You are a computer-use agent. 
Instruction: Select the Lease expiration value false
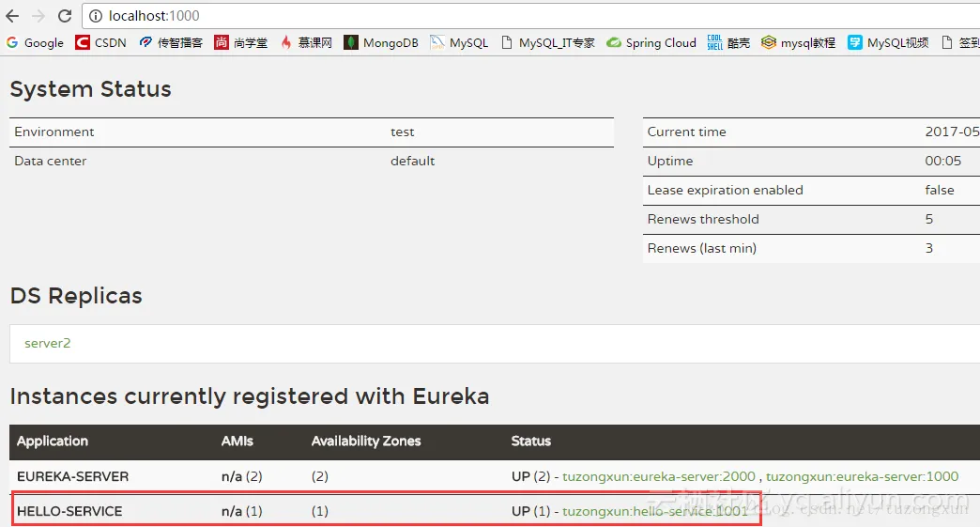[940, 190]
